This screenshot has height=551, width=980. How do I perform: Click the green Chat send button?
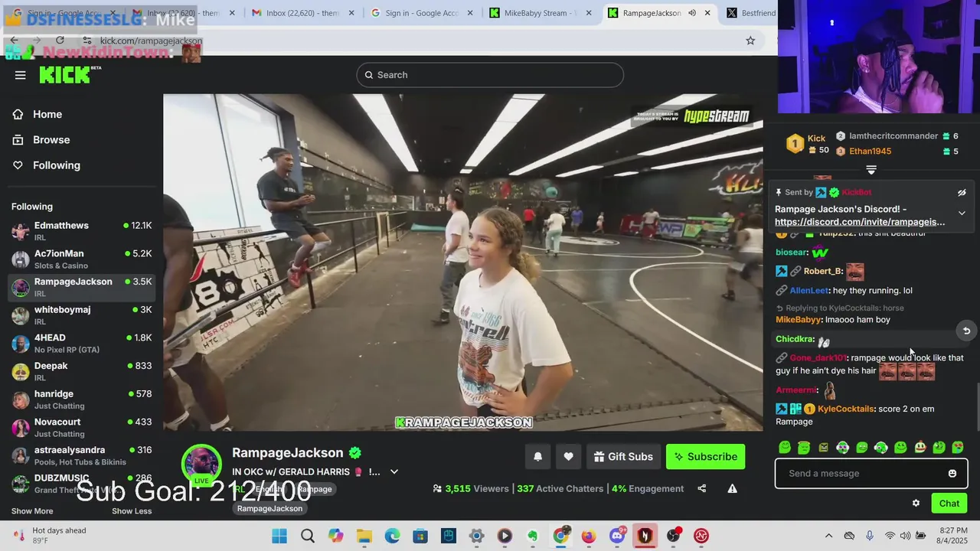pyautogui.click(x=949, y=504)
